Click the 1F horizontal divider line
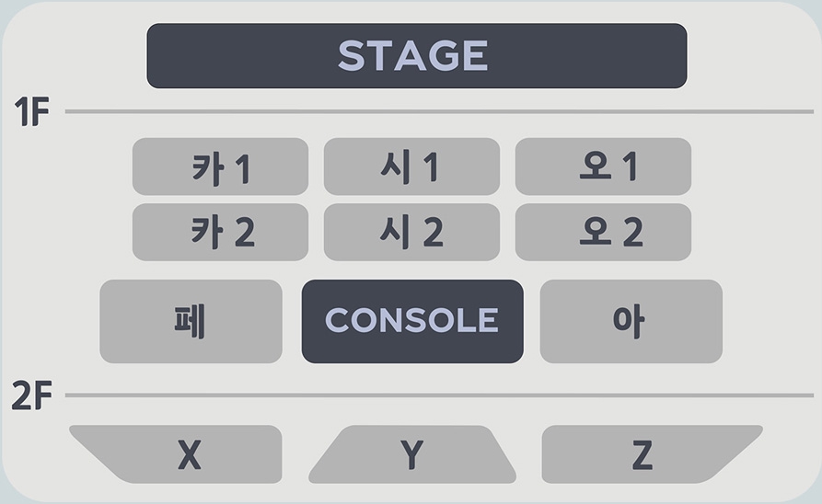 click(x=439, y=111)
